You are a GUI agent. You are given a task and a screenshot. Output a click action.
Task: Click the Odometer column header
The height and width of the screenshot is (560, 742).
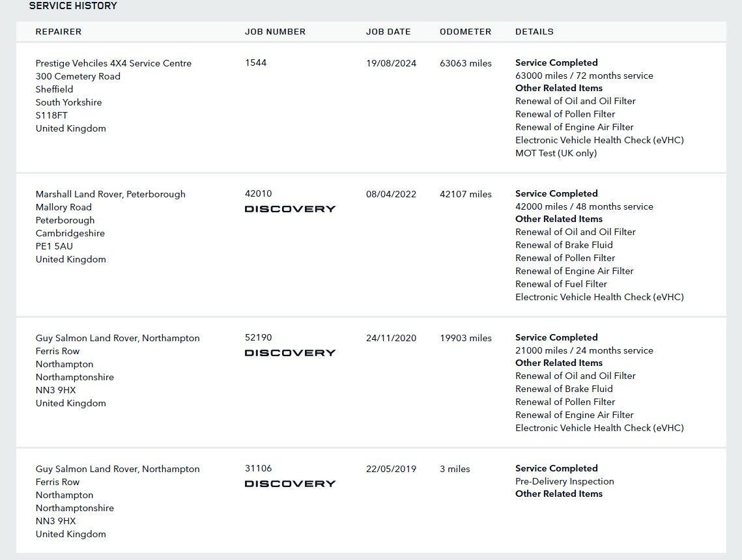(x=465, y=32)
